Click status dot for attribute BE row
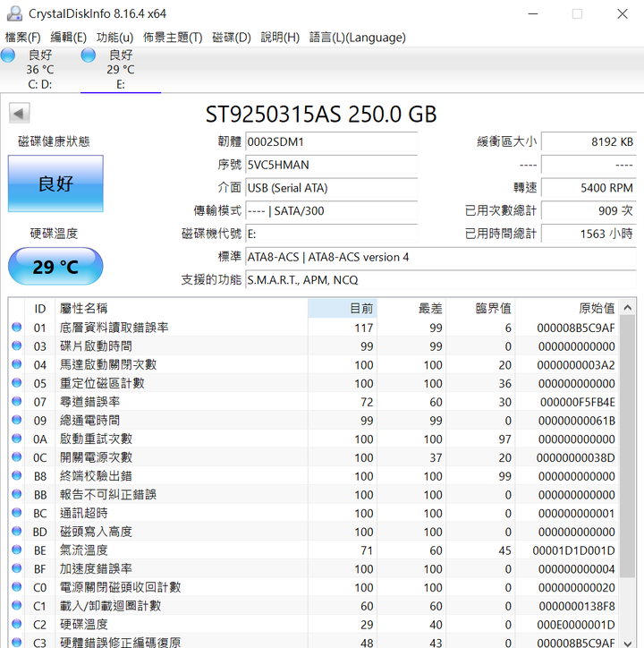Viewport: 644px width, 648px height. click(x=16, y=550)
